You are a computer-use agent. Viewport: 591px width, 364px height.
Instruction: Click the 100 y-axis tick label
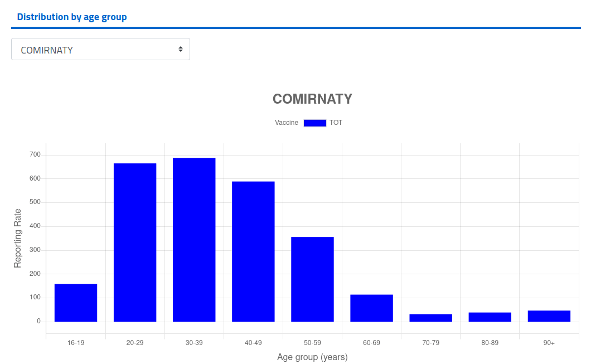pos(35,297)
